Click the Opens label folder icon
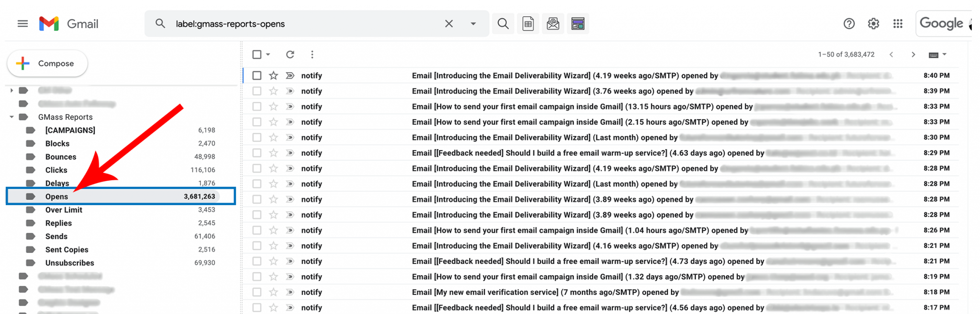980x314 pixels. point(31,196)
